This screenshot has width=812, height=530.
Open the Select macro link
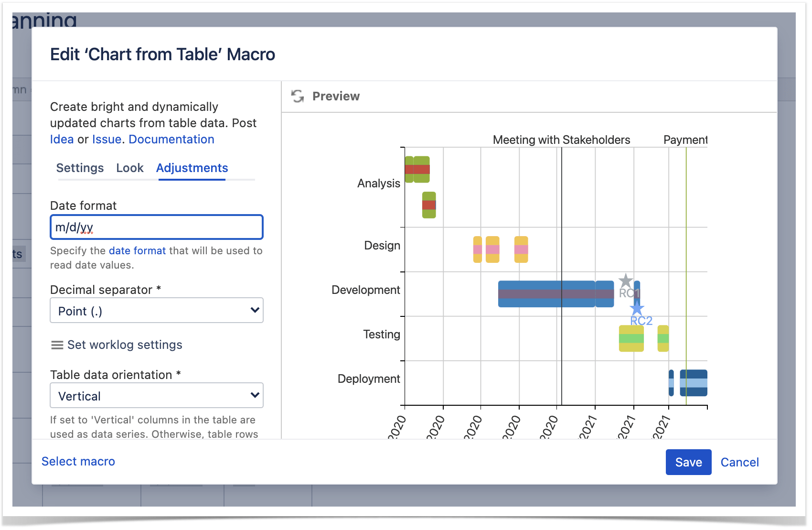78,461
